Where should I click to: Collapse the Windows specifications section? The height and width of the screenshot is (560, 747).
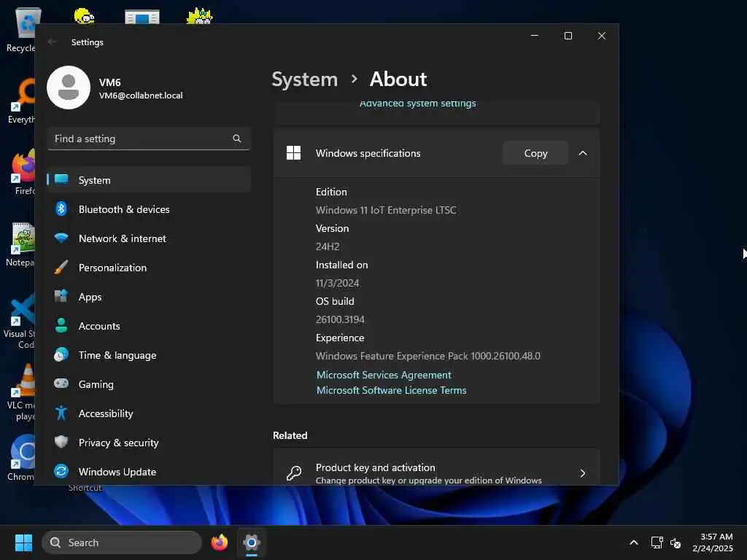tap(583, 153)
